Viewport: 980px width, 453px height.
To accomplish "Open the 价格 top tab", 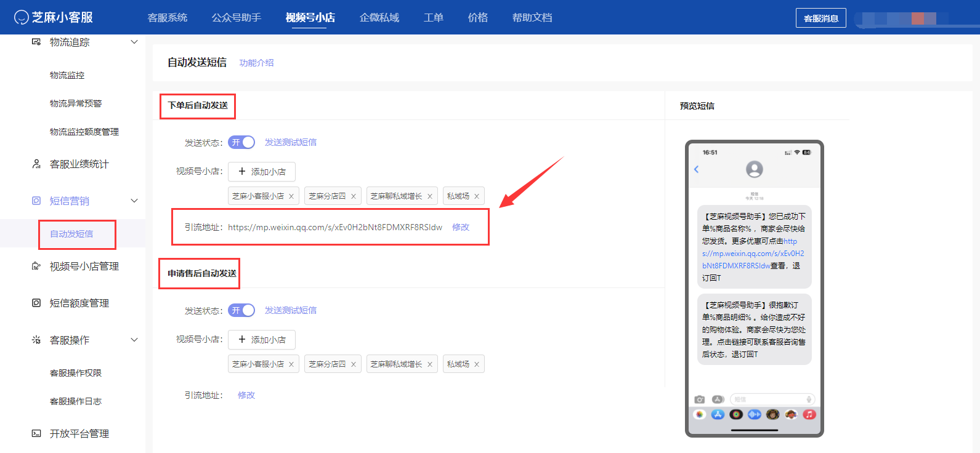I will (478, 18).
